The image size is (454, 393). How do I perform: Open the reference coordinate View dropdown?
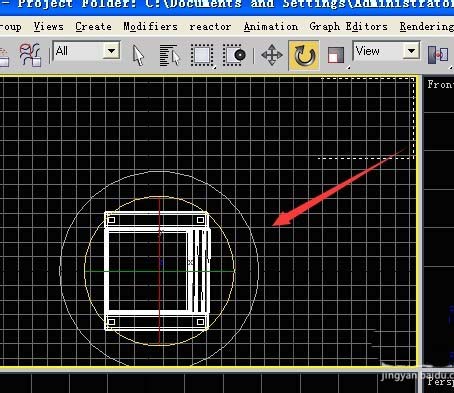[x=386, y=51]
